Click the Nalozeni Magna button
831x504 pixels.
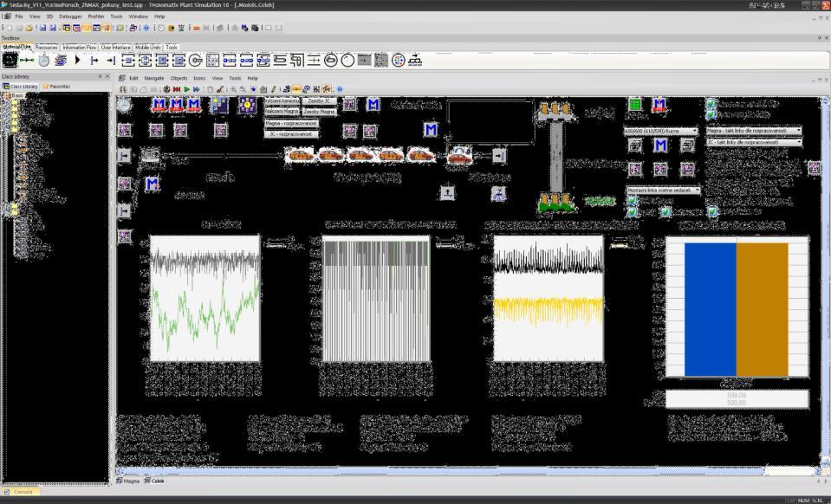click(x=282, y=112)
